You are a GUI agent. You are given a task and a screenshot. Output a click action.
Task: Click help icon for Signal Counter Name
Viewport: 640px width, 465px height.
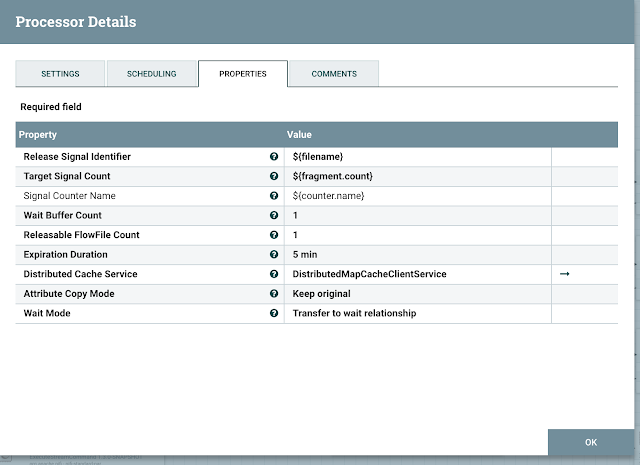[274, 196]
